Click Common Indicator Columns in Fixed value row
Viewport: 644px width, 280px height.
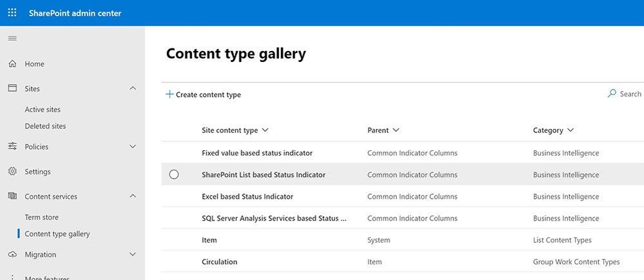pos(413,153)
